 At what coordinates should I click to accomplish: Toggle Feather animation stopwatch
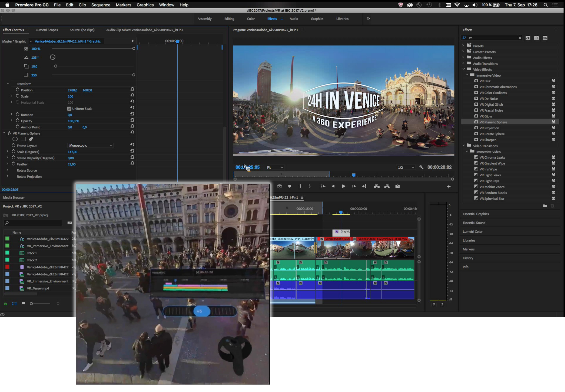click(x=14, y=164)
